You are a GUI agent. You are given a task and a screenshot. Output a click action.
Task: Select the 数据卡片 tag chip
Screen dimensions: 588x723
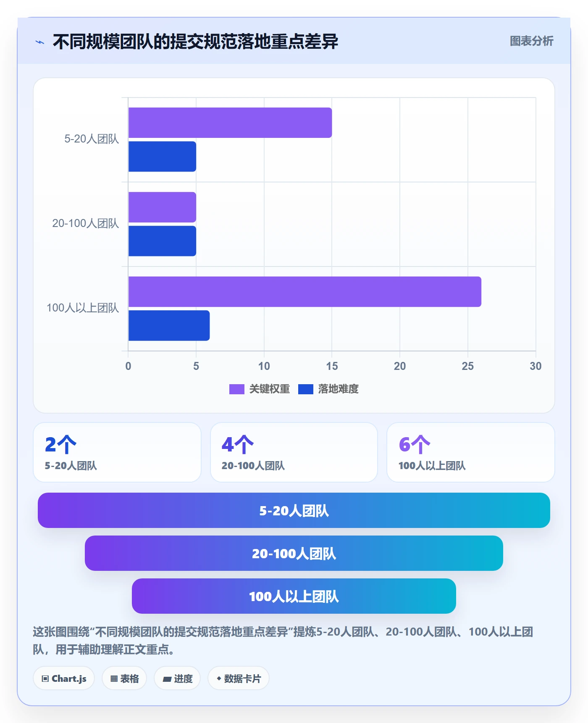click(x=239, y=678)
